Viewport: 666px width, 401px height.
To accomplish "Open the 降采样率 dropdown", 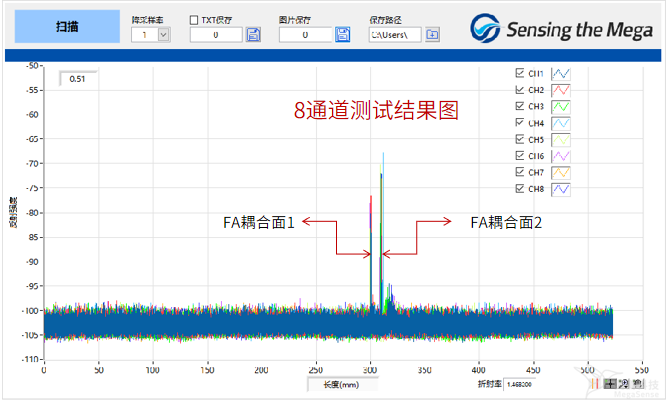I will [x=163, y=35].
